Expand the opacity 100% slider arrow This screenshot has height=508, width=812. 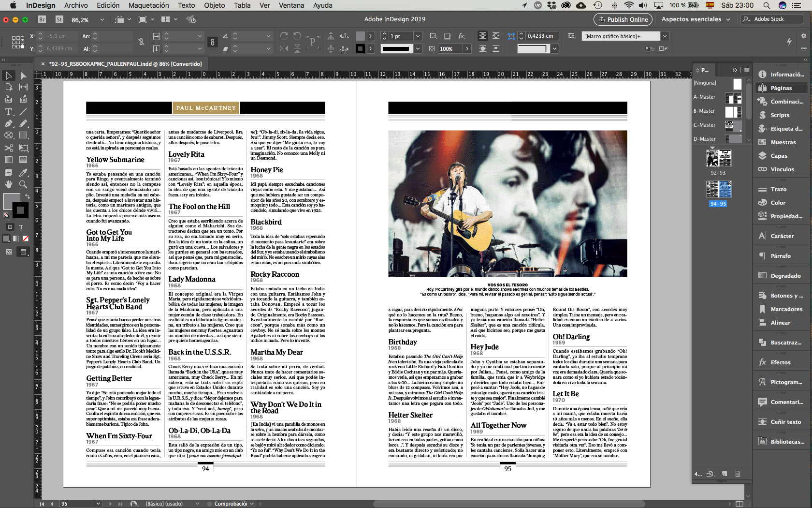click(467, 48)
